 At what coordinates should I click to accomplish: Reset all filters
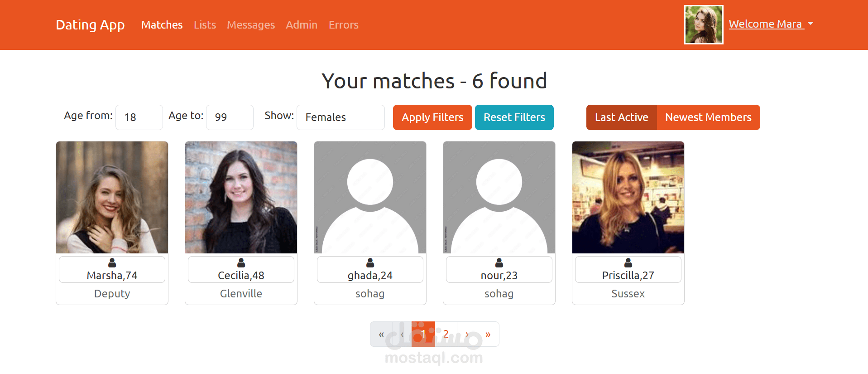514,117
